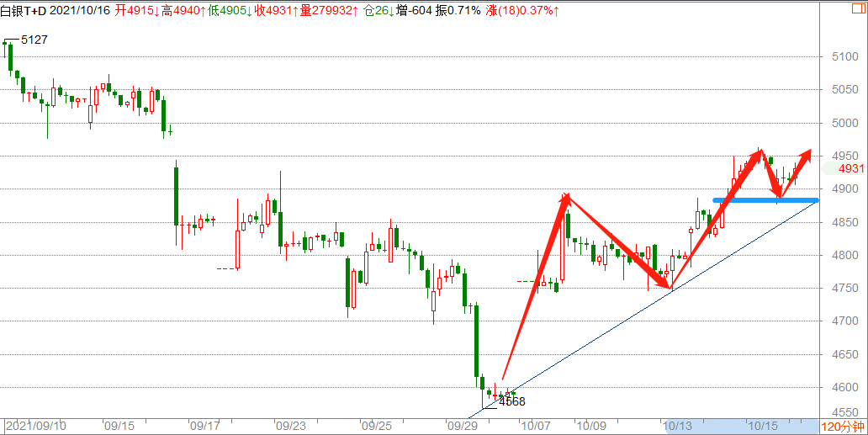
Task: Click the 10/09 date on time axis
Action: click(592, 427)
